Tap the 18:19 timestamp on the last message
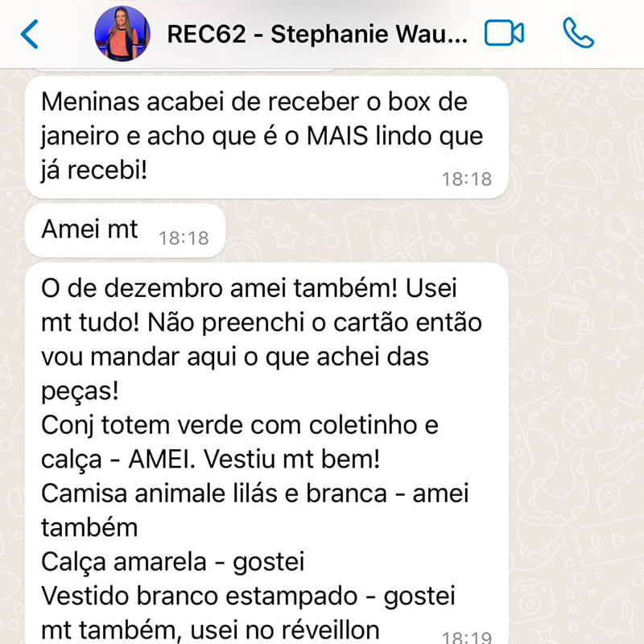Viewport: 644px width, 644px height. (x=467, y=637)
